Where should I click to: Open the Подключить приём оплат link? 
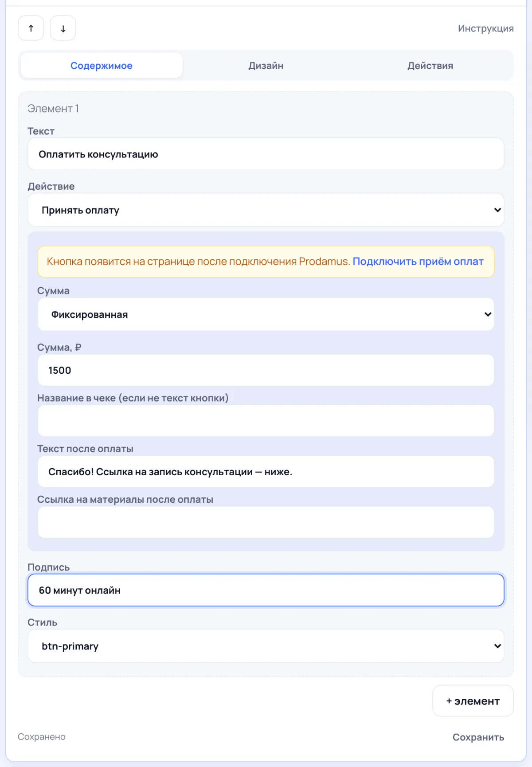(418, 262)
